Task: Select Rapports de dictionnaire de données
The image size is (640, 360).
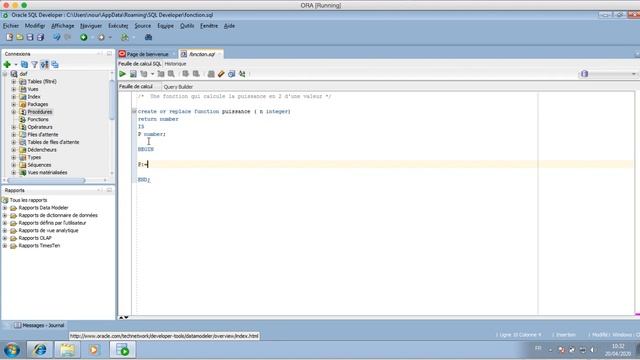Action: click(58, 215)
